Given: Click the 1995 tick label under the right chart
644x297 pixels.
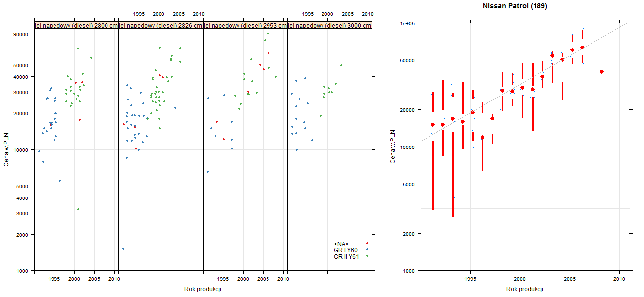Looking at the screenshot, I should coord(470,279).
